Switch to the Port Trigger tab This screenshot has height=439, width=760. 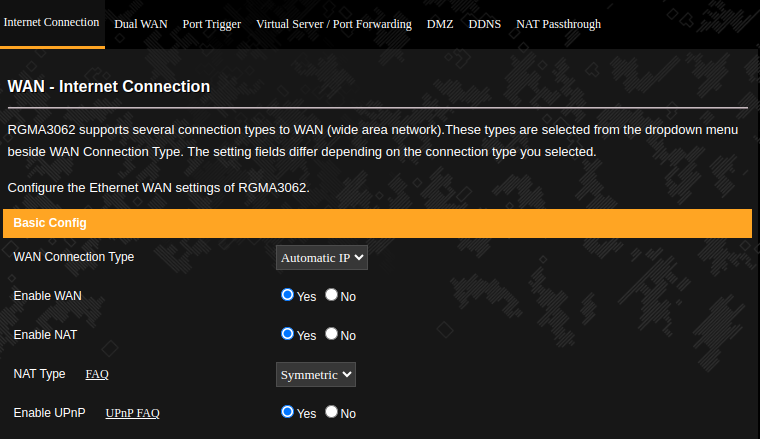[x=211, y=24]
